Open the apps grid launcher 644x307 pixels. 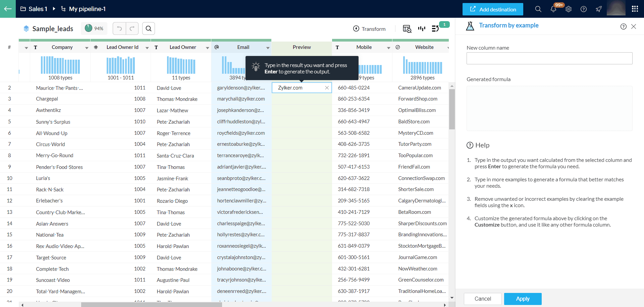coord(635,9)
